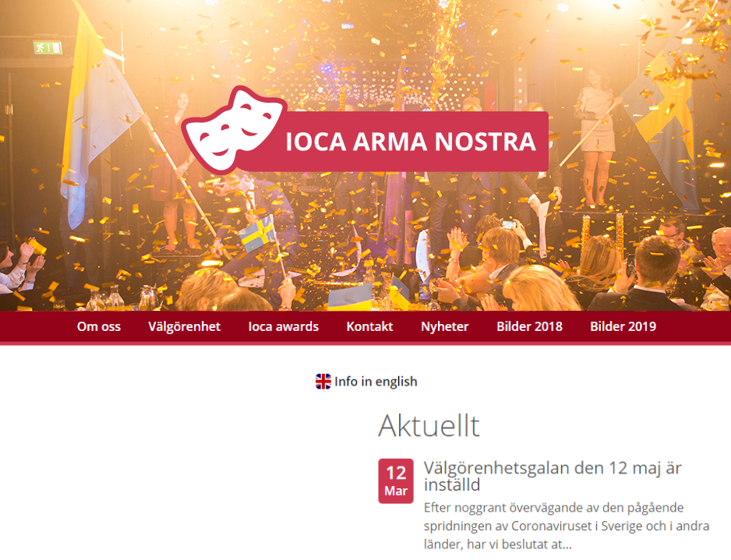View the Bilder 2018 gallery

pos(530,326)
